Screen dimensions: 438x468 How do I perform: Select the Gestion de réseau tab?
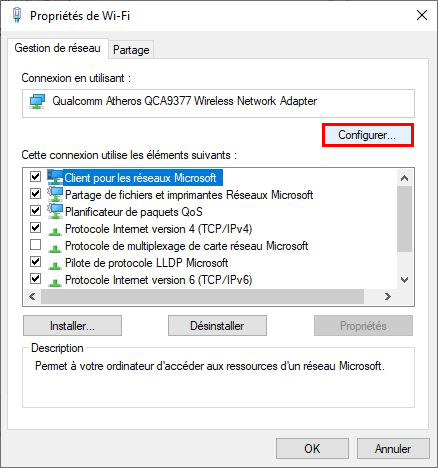(58, 48)
